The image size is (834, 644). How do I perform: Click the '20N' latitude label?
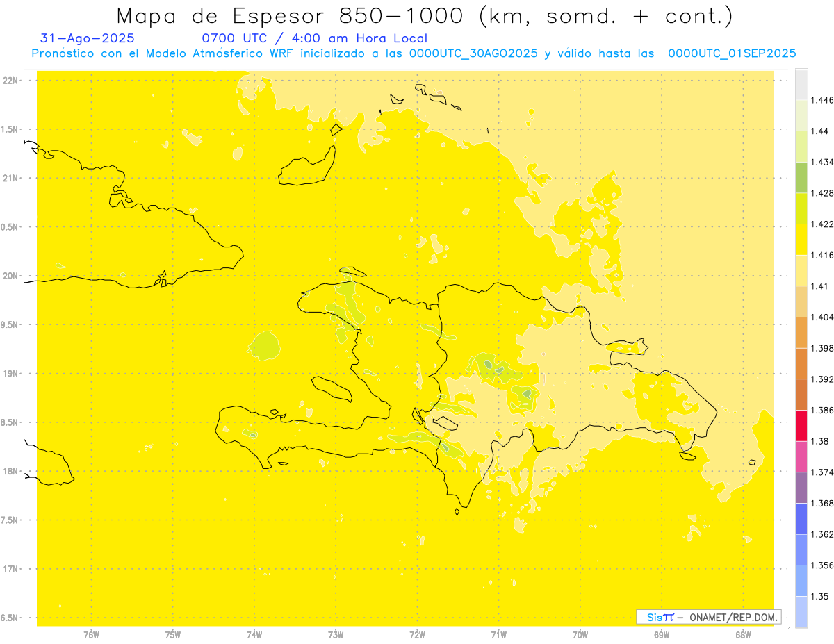(11, 276)
